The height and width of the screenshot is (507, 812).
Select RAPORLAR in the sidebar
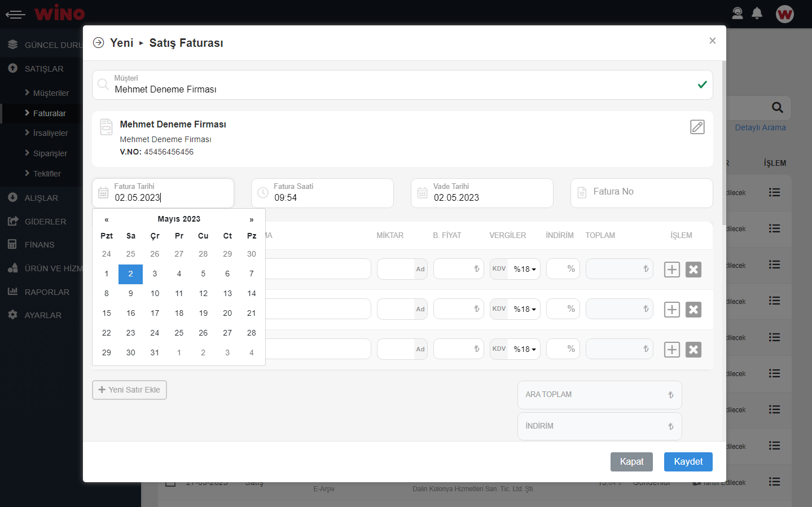(x=47, y=292)
